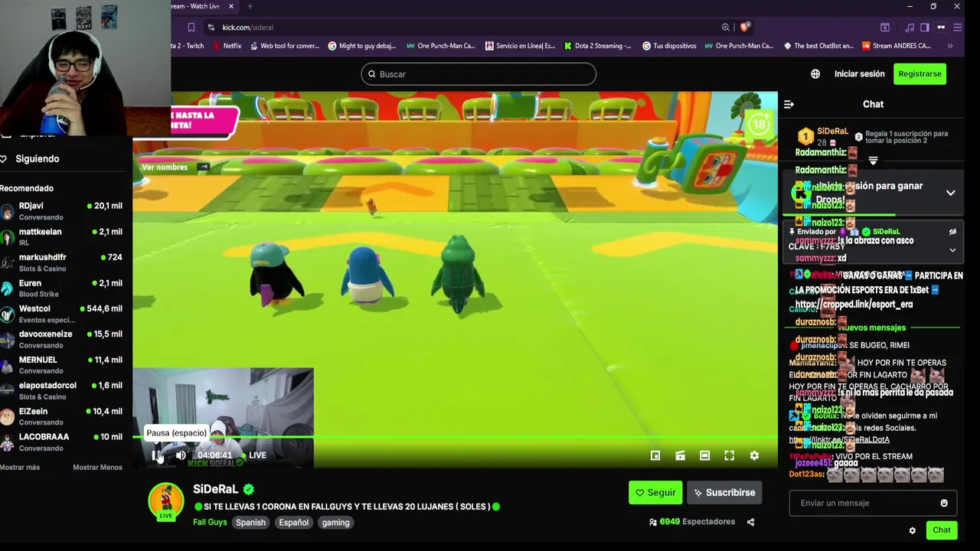Image resolution: width=980 pixels, height=551 pixels.
Task: Expand the gift leaderboard handle
Action: coord(873,161)
